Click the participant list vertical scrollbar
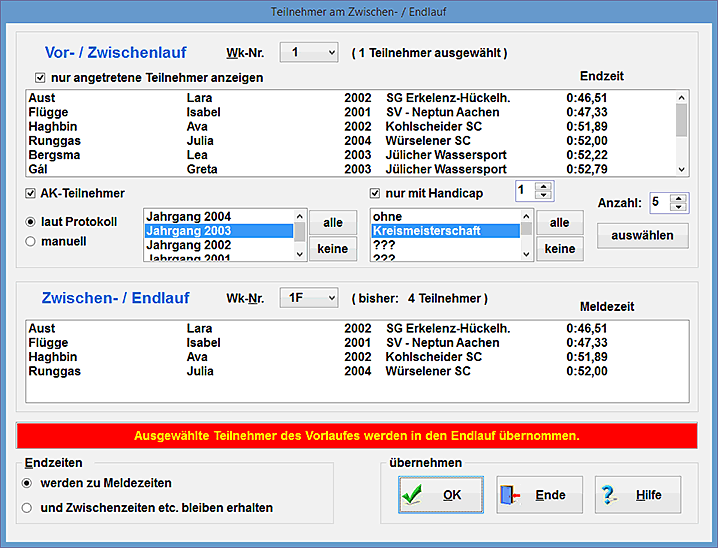The height and width of the screenshot is (548, 718). pos(682,134)
